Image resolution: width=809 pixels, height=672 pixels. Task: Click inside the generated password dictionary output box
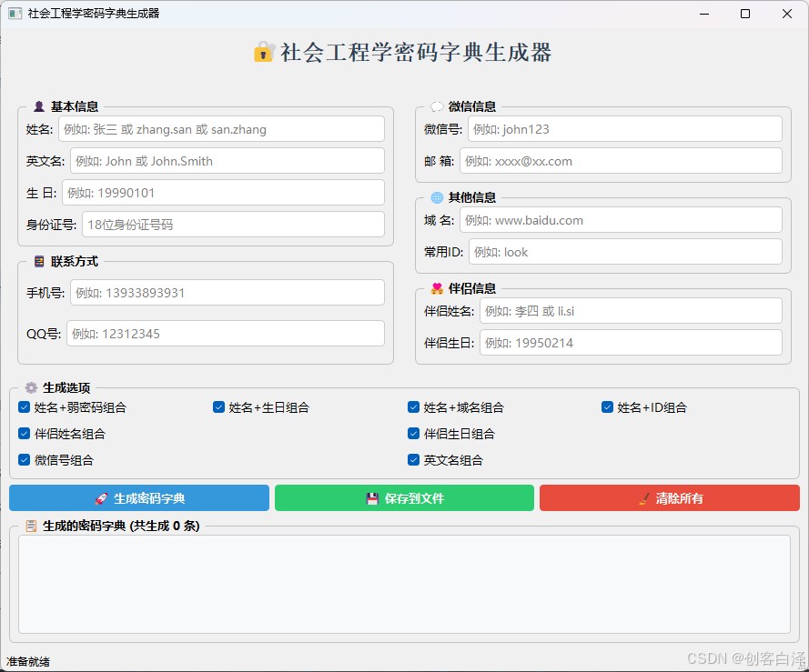pyautogui.click(x=404, y=585)
